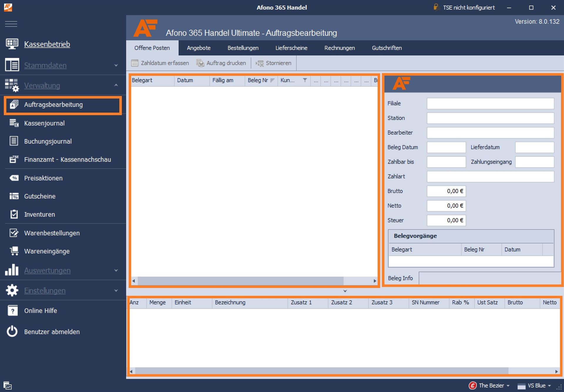Image resolution: width=564 pixels, height=392 pixels.
Task: Open Kassenjournal via its sidebar icon
Action: (14, 123)
